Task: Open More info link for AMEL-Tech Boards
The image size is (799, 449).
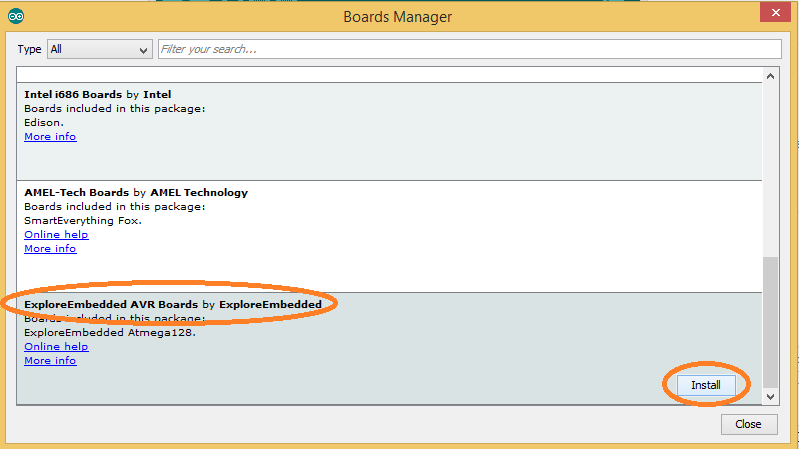Action: point(50,249)
